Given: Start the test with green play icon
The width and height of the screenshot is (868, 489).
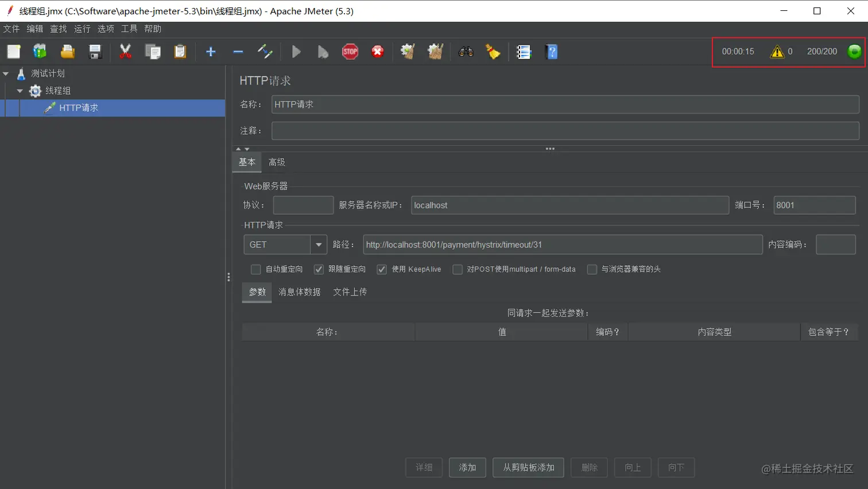Looking at the screenshot, I should [296, 52].
